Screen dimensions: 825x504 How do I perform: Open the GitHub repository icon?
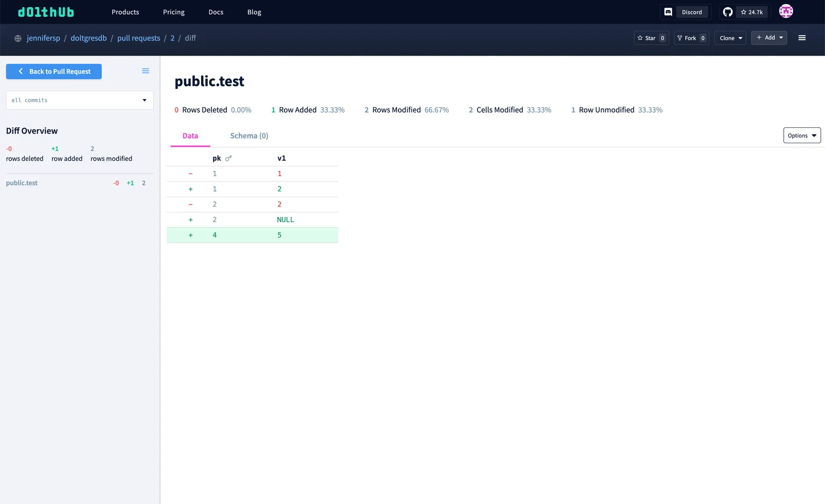(728, 12)
